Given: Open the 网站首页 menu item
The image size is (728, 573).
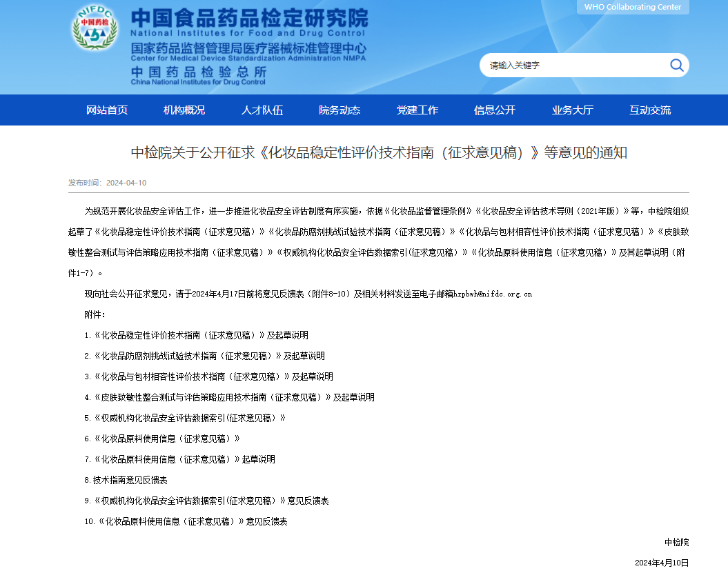Looking at the screenshot, I should pos(107,110).
